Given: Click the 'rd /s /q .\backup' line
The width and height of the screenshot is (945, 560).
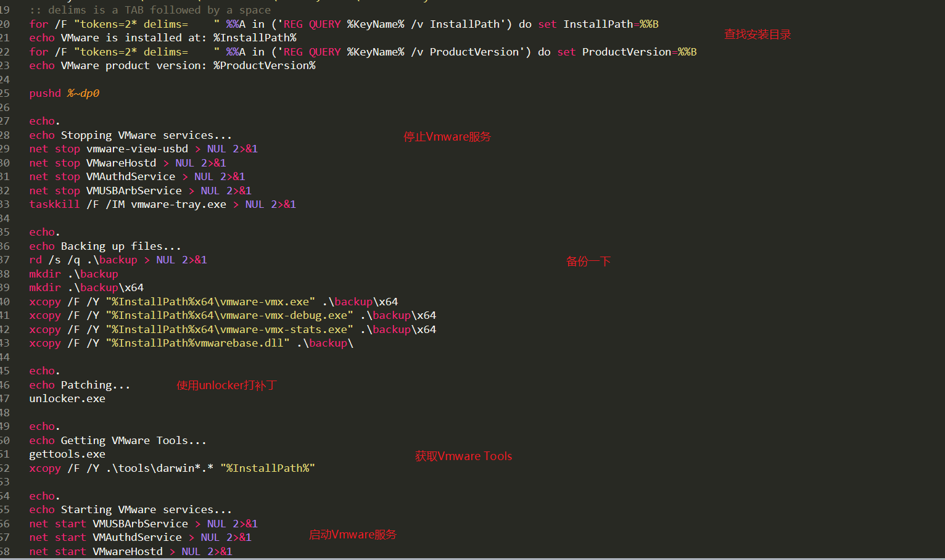Looking at the screenshot, I should (118, 260).
